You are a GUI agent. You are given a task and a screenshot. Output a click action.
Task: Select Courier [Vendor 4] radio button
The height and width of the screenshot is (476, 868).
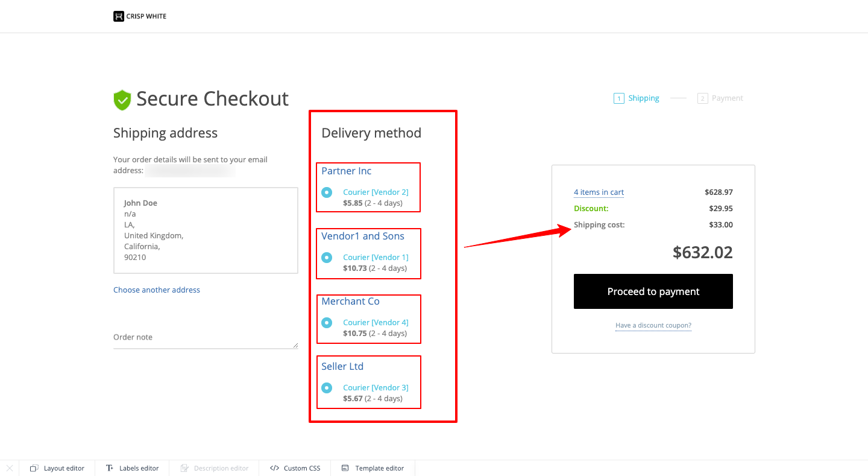(327, 323)
